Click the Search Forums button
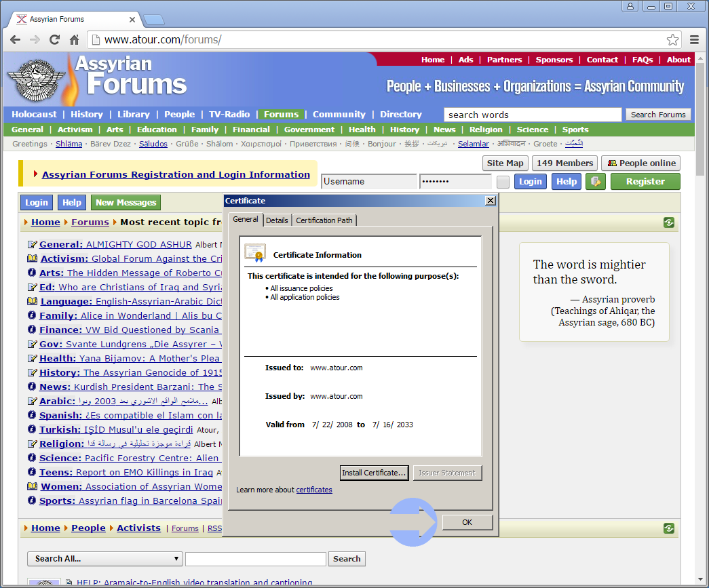 tap(658, 115)
